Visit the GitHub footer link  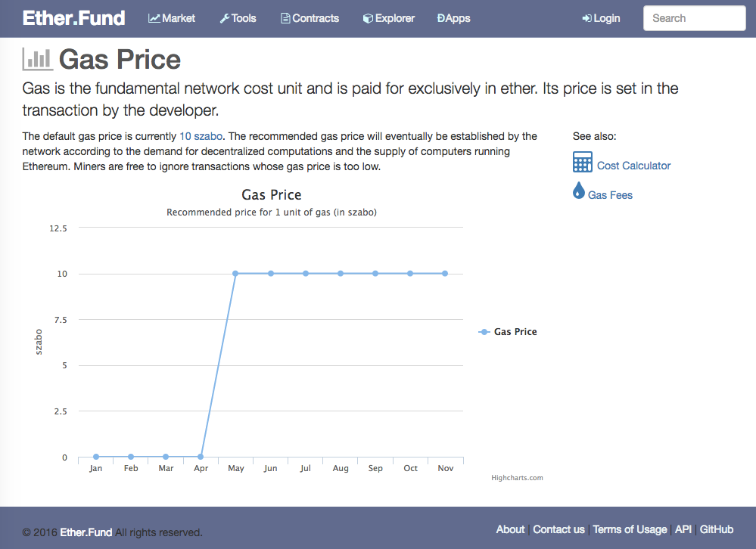[x=716, y=529]
